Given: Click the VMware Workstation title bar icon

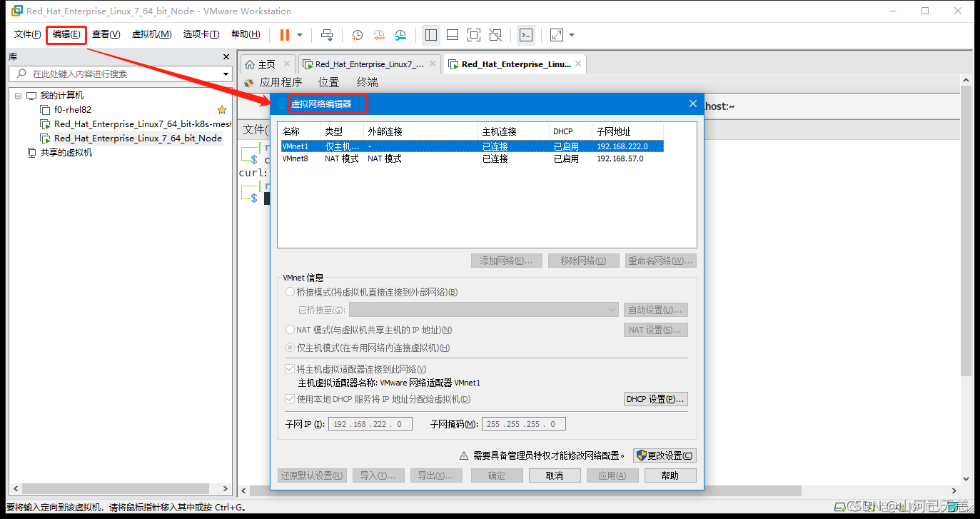Looking at the screenshot, I should pos(16,11).
